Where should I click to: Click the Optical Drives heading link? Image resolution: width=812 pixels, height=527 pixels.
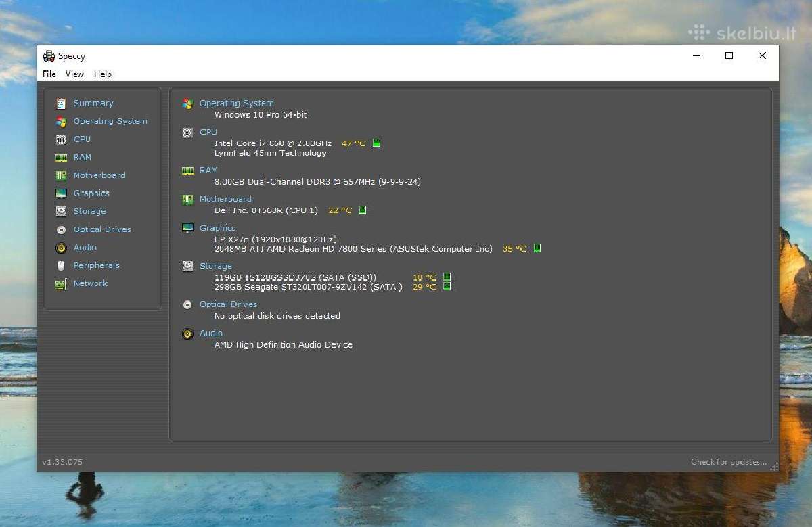click(228, 304)
